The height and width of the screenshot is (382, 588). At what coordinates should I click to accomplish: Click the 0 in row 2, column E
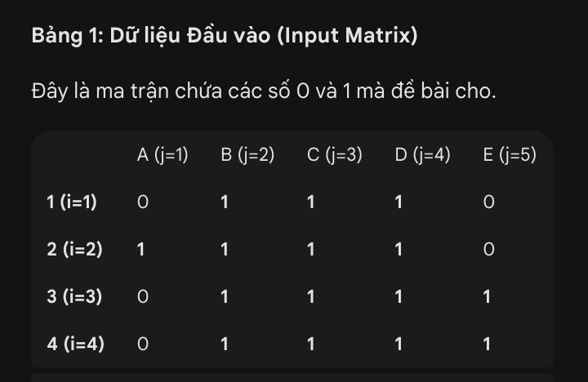(488, 250)
